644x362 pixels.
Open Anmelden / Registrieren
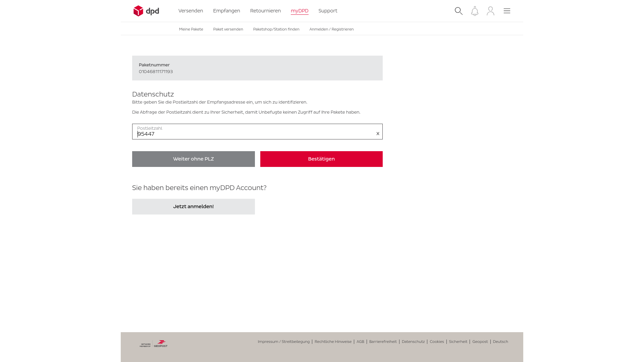tap(331, 29)
